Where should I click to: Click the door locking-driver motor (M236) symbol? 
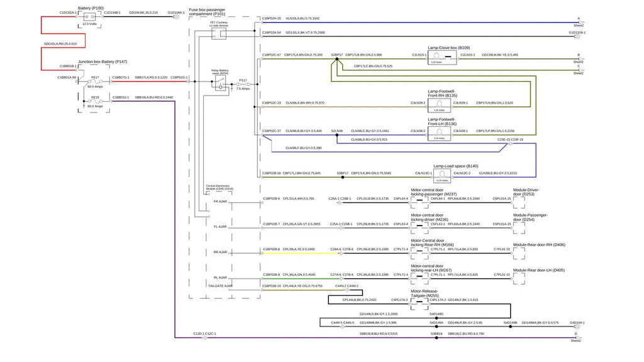pyautogui.click(x=419, y=228)
